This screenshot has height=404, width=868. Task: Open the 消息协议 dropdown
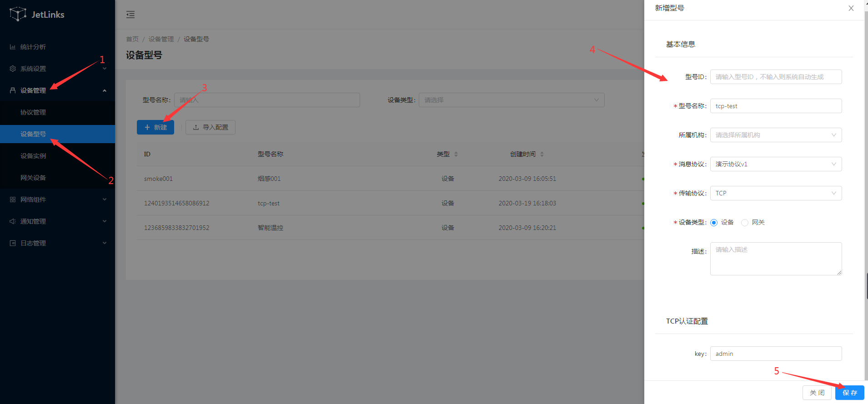coord(776,164)
